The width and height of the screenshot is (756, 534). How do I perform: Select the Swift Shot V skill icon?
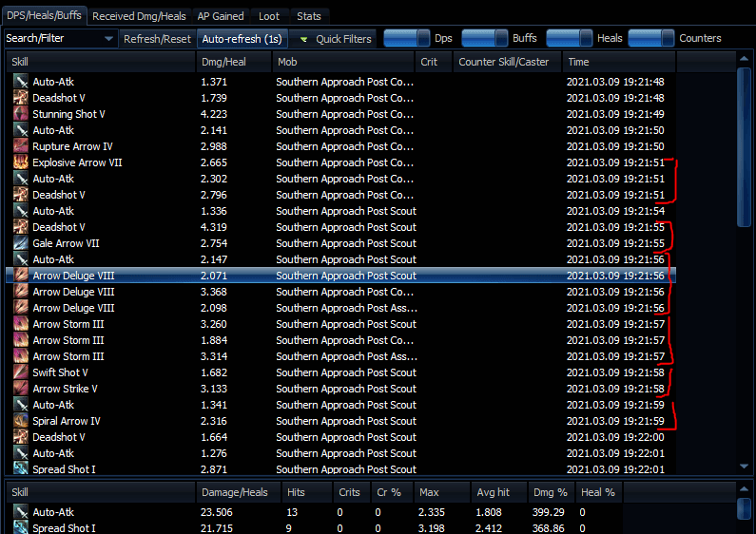20,372
